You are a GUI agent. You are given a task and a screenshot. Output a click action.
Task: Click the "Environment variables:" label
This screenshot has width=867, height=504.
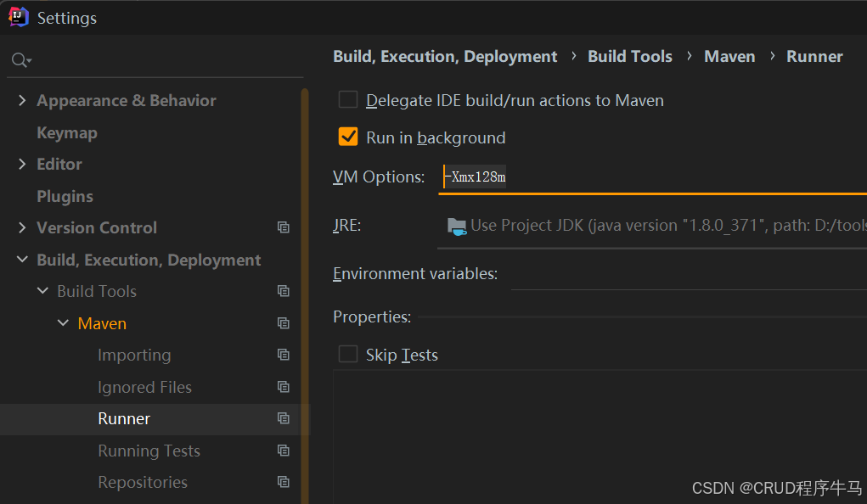click(x=415, y=273)
